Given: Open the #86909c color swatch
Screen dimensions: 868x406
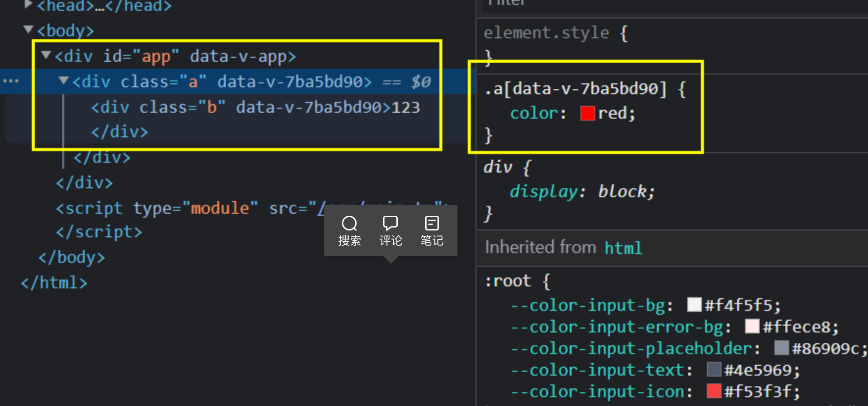Looking at the screenshot, I should [x=782, y=348].
